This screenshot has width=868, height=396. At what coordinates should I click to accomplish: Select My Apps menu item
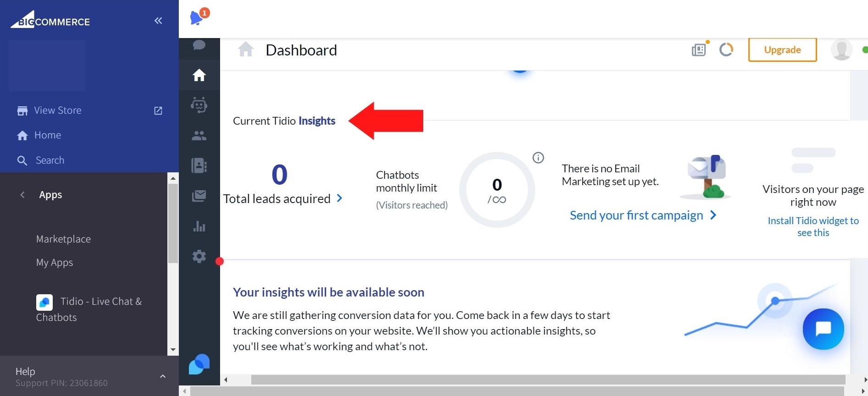coord(55,263)
